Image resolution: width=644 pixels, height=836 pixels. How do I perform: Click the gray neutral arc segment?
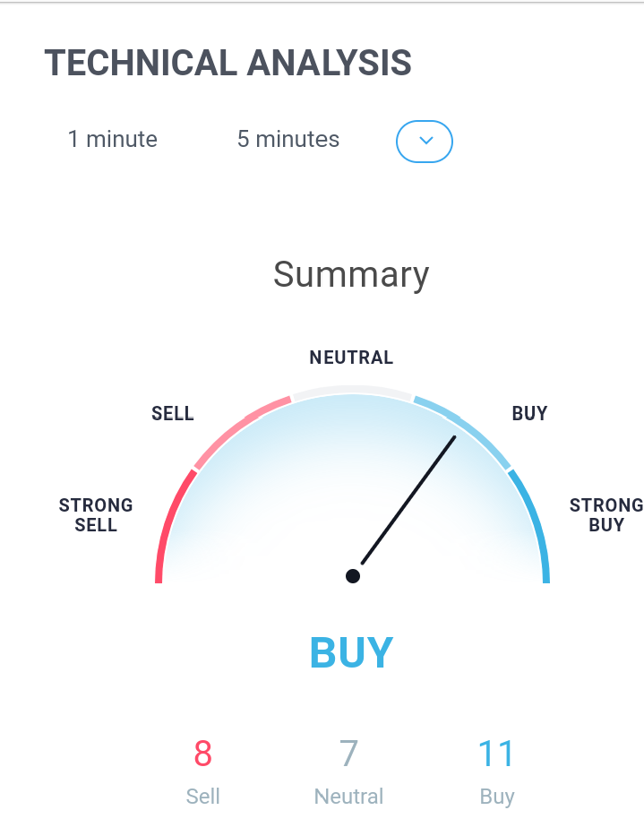coord(352,391)
